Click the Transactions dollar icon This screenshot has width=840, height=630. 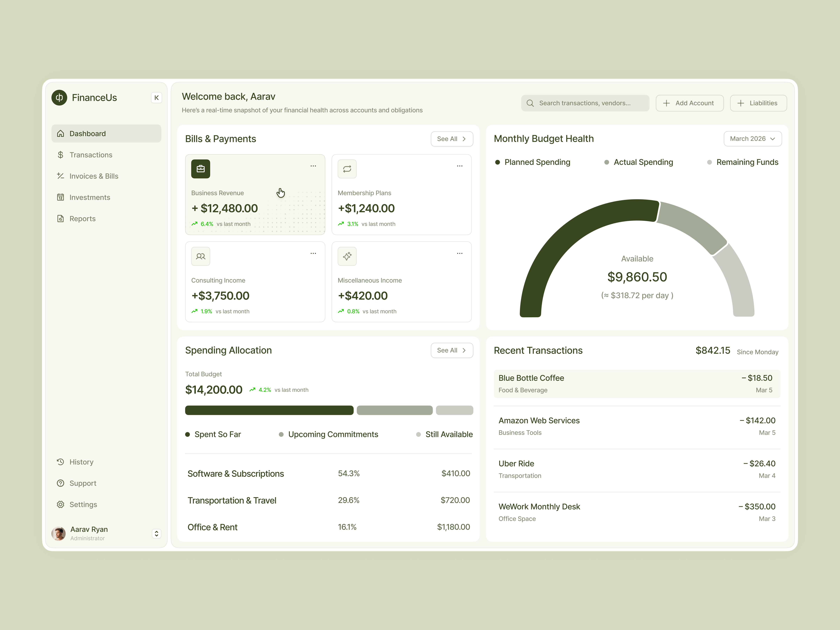pyautogui.click(x=61, y=155)
